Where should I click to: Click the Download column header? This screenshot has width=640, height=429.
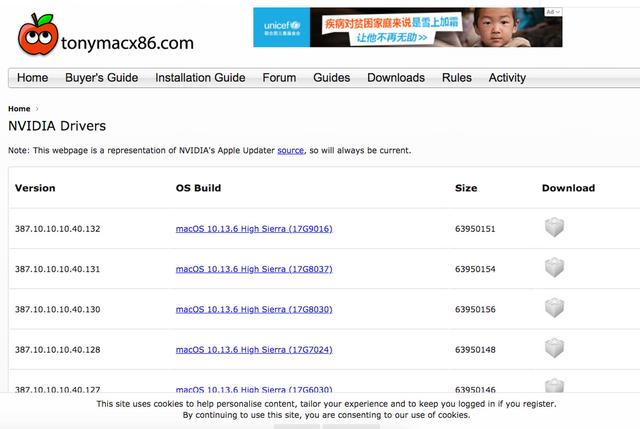tap(569, 188)
